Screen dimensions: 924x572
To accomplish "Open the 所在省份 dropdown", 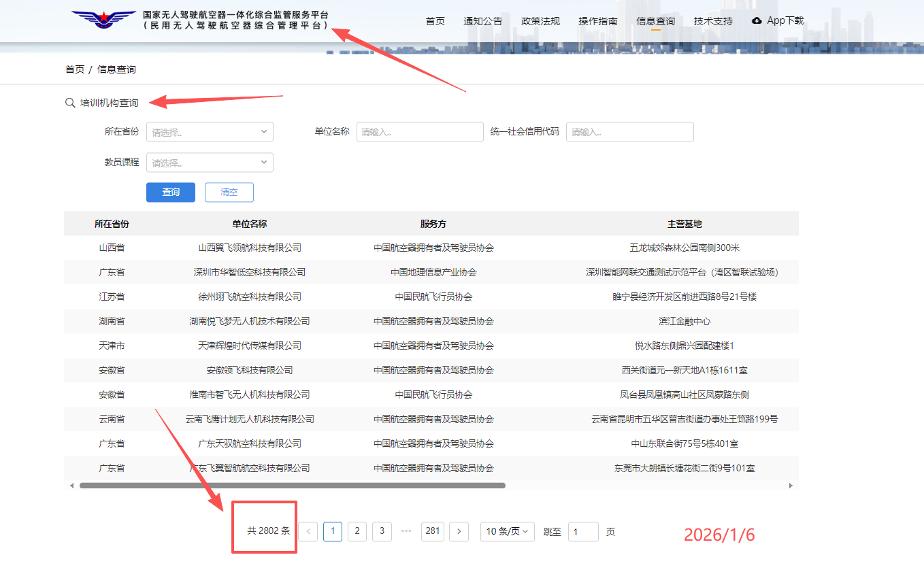I will tap(210, 132).
